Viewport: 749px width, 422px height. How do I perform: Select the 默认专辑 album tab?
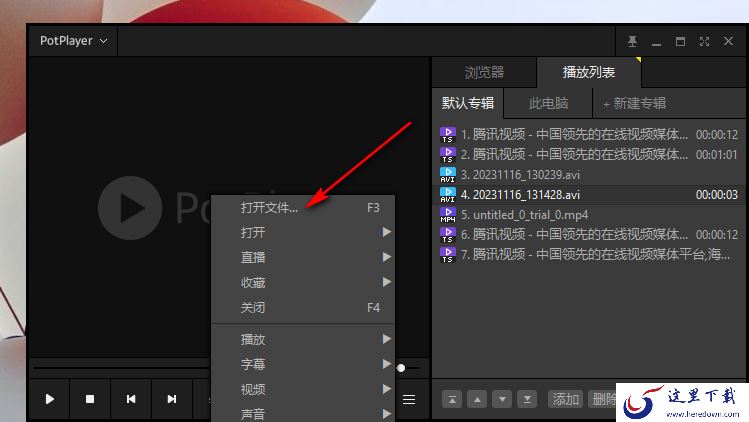[468, 103]
